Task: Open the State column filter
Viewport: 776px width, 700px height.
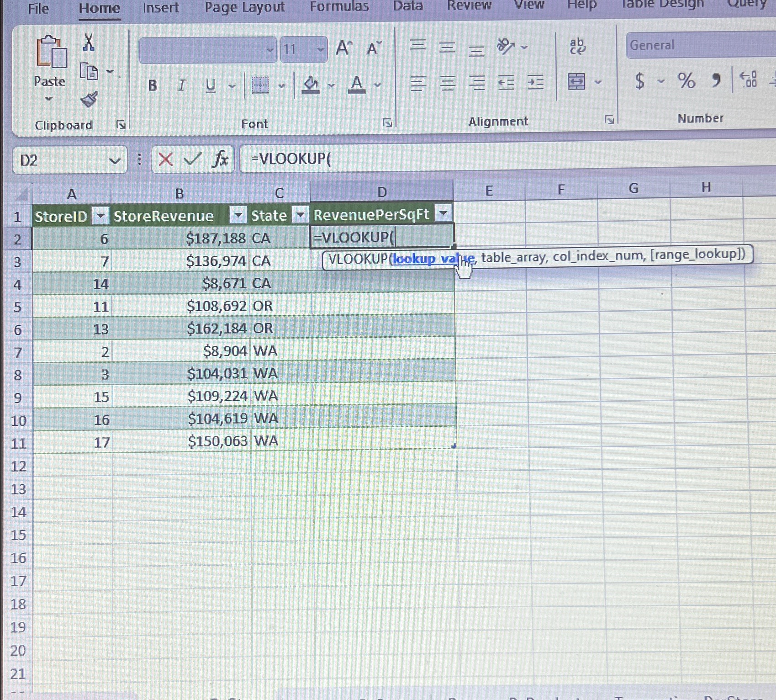Action: (300, 215)
